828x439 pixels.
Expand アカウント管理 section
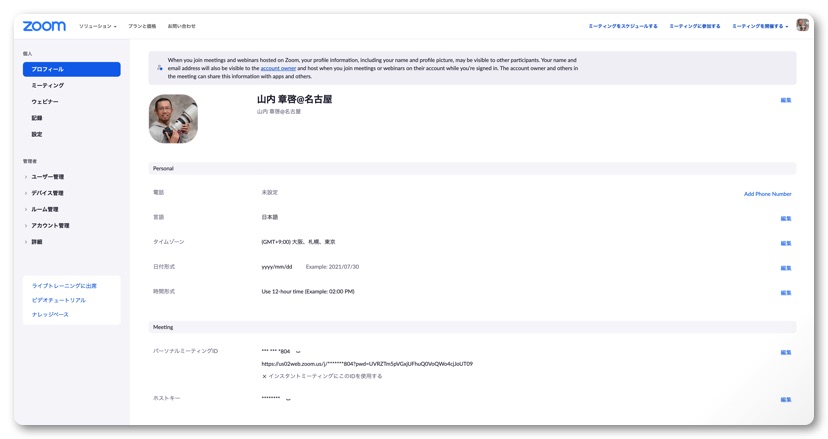(x=50, y=226)
